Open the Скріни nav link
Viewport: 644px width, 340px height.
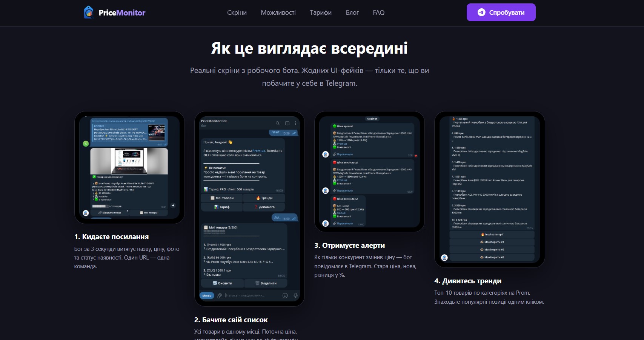click(x=237, y=12)
